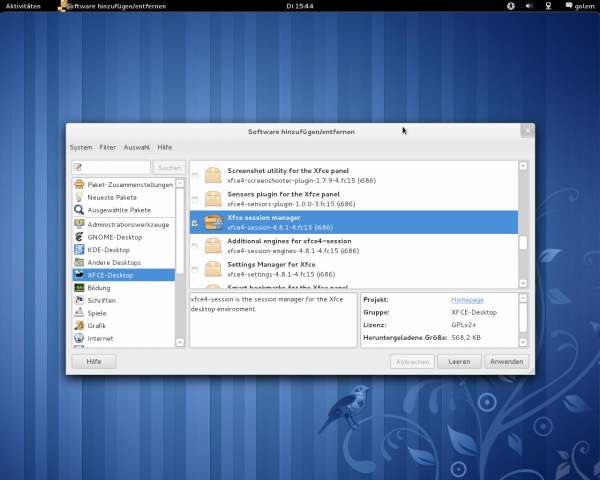Click category list scroll up arrow
Screen dimensions: 600x480
[x=180, y=183]
